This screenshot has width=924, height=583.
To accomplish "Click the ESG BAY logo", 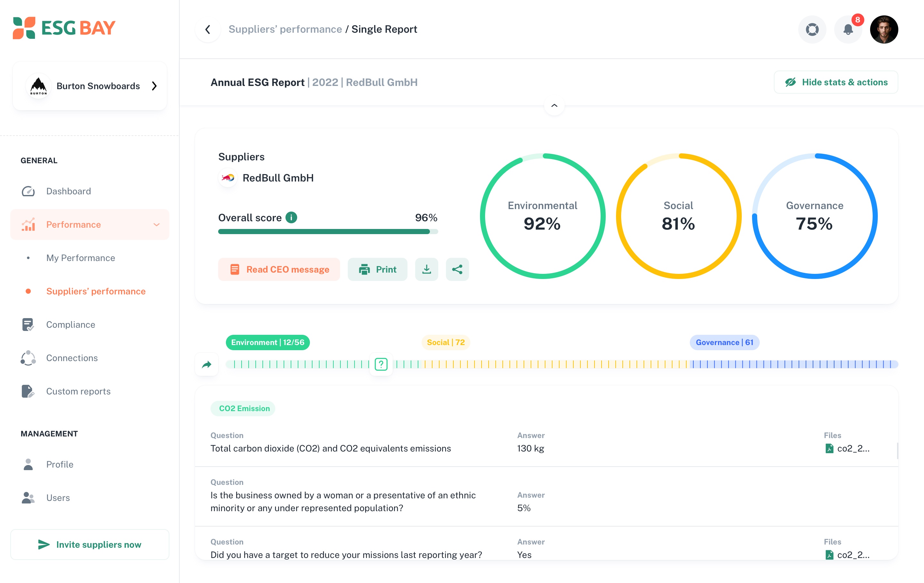I will (x=64, y=28).
